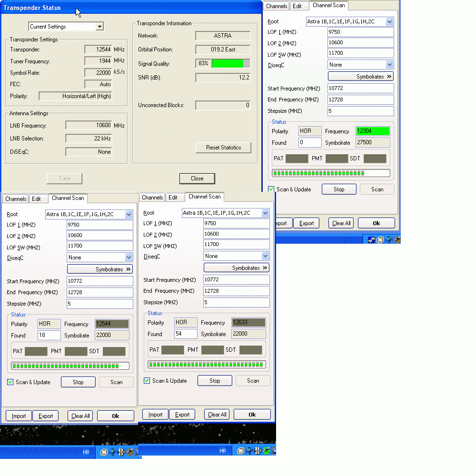Click Stepsize field in panel with frequency 12544
The height and width of the screenshot is (476, 476).
point(99,304)
